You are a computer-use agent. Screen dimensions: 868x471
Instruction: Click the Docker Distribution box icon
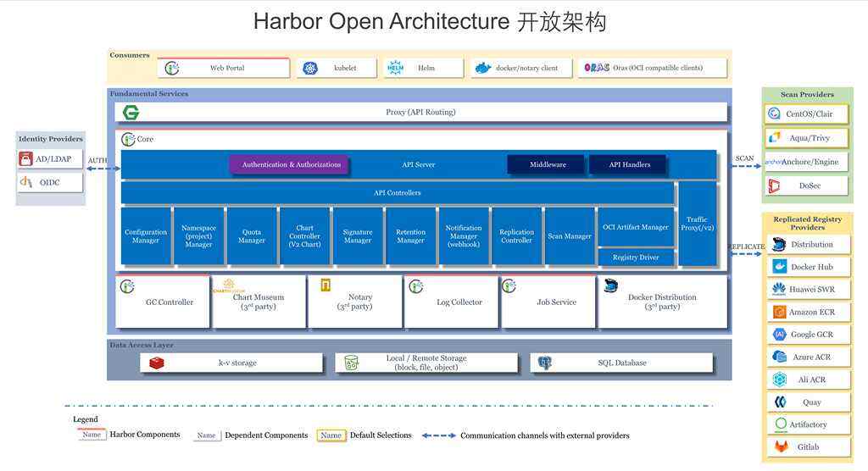click(x=610, y=285)
